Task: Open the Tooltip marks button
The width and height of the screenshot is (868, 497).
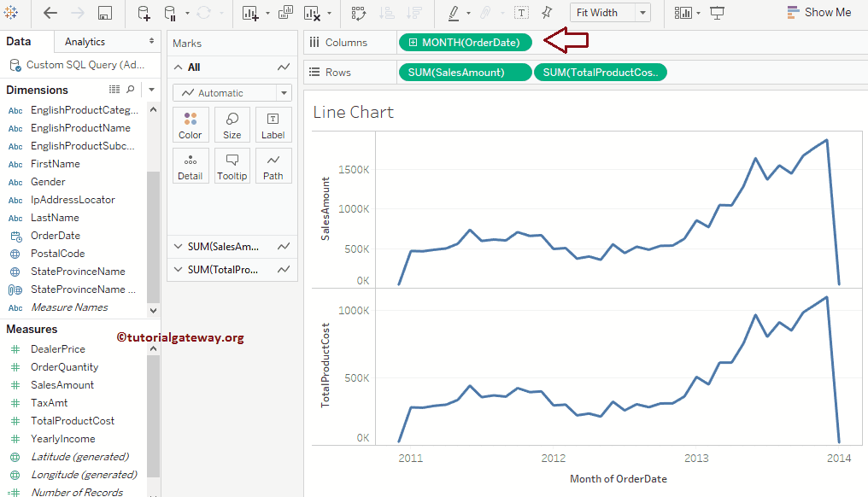Action: (232, 166)
